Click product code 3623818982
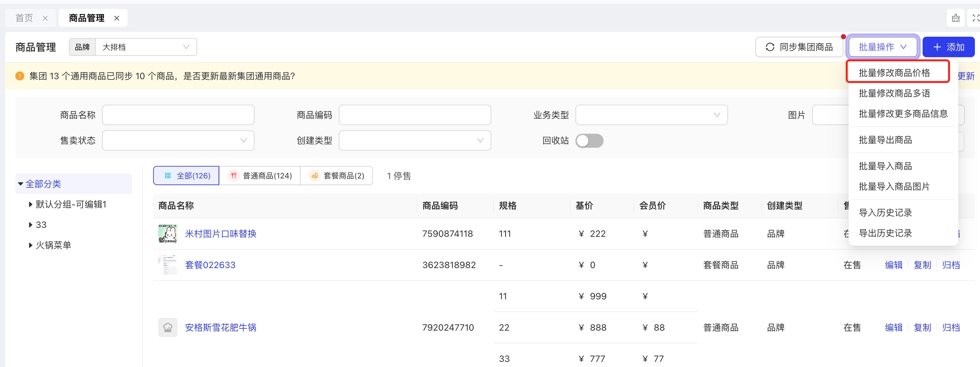This screenshot has height=367, width=980. point(449,265)
